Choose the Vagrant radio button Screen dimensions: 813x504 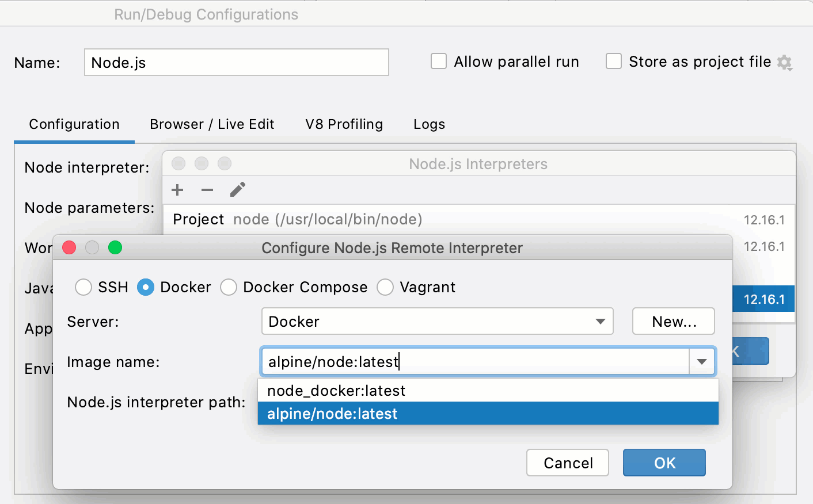click(385, 287)
